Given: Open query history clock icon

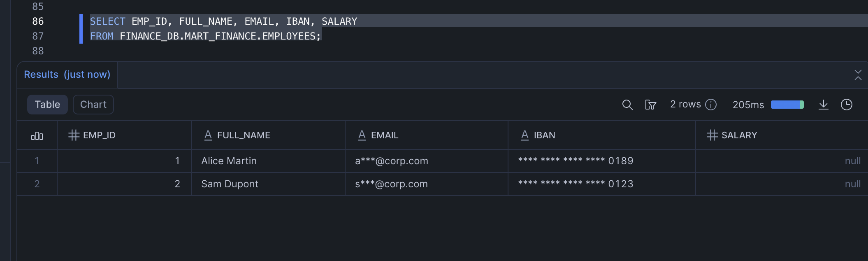Looking at the screenshot, I should tap(846, 105).
